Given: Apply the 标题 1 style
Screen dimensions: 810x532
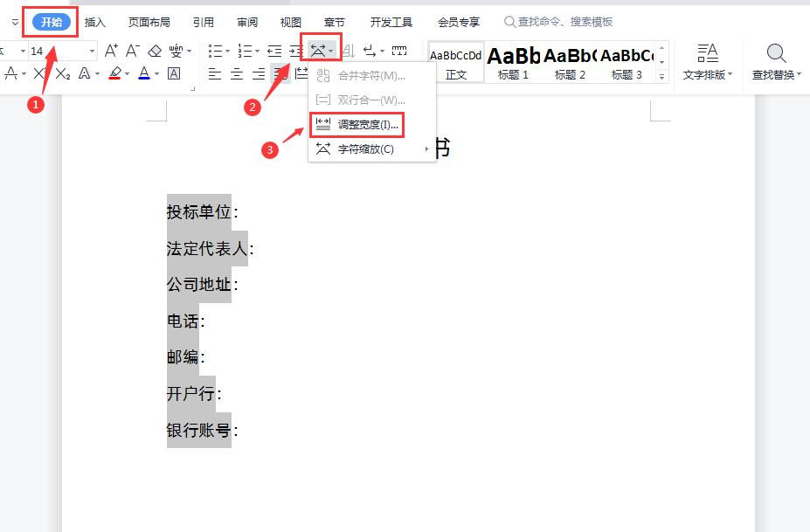Looking at the screenshot, I should [x=513, y=63].
